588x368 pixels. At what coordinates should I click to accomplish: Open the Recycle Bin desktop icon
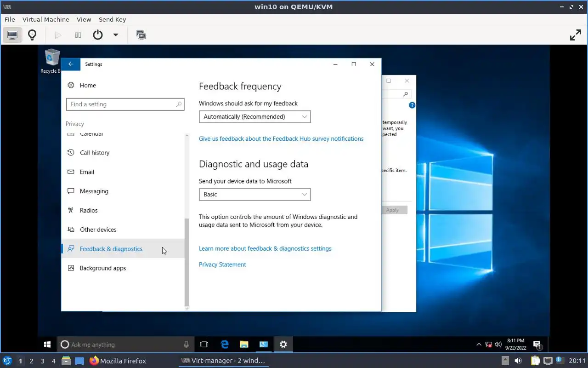[52, 61]
